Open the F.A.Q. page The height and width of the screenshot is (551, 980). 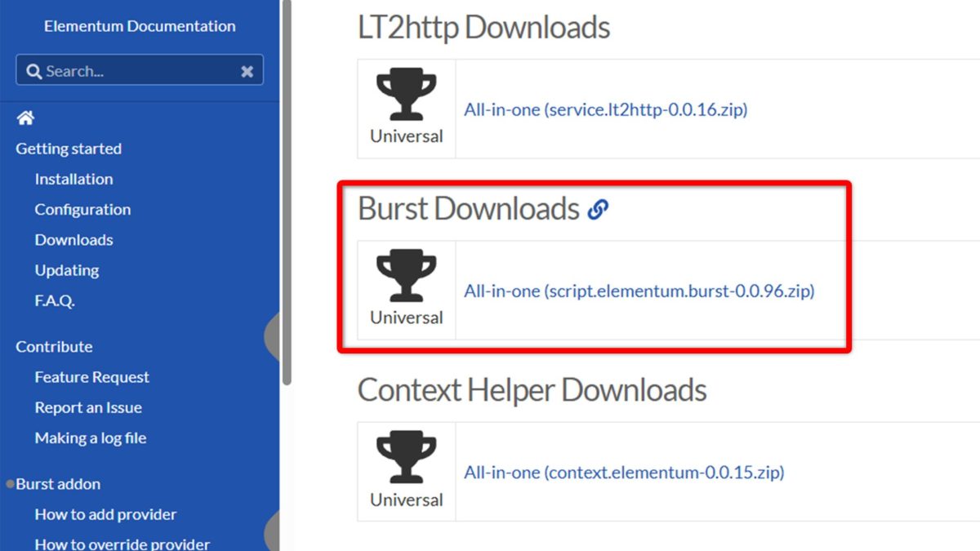click(55, 300)
